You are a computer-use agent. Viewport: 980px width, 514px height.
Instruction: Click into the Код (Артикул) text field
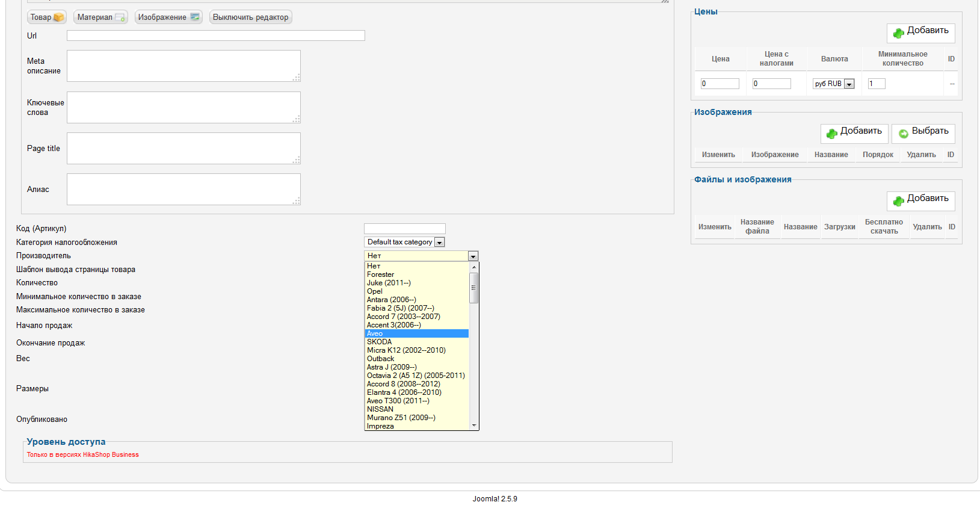(x=404, y=229)
